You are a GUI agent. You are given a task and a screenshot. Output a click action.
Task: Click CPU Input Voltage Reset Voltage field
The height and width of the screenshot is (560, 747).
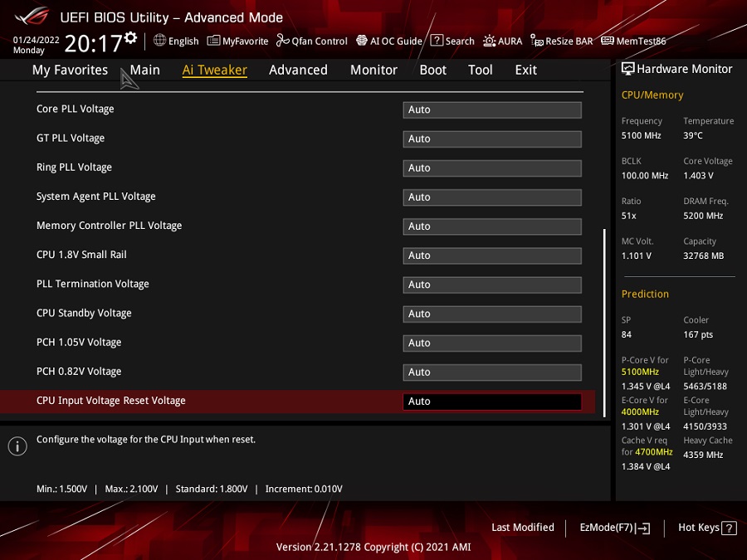pos(492,402)
